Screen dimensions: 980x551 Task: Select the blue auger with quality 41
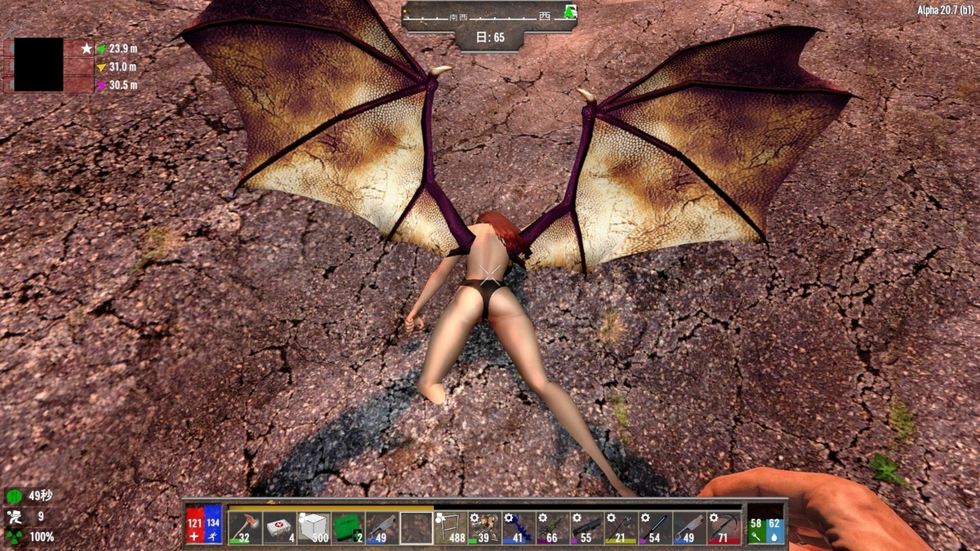(x=519, y=528)
